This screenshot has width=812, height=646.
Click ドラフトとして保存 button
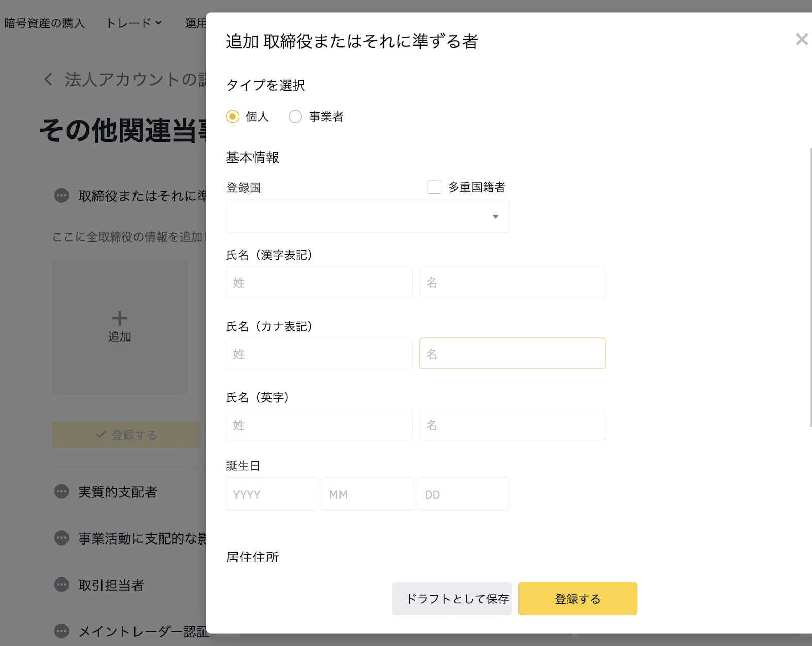pos(452,599)
